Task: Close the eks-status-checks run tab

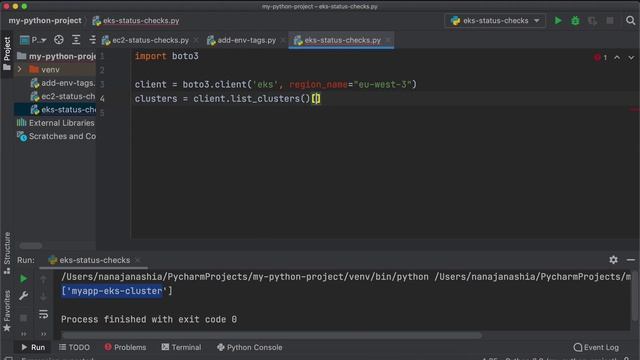Action: (x=138, y=260)
